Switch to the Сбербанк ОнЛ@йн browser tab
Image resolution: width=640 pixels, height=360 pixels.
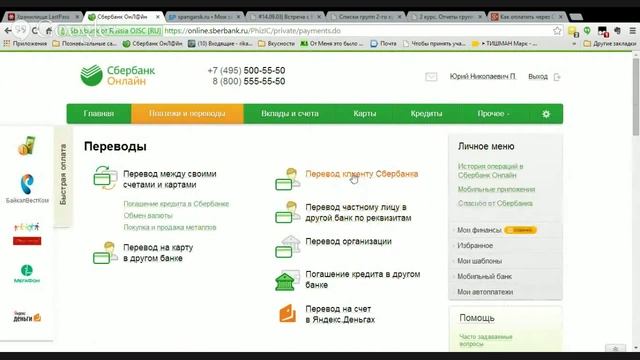click(124, 17)
